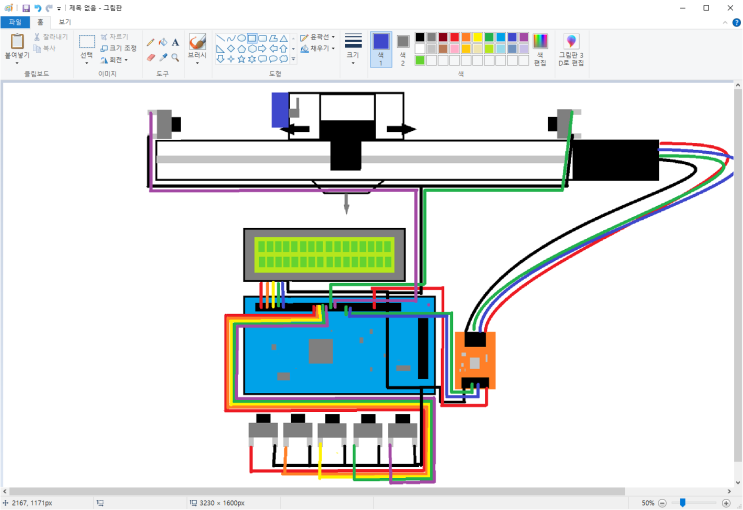The height and width of the screenshot is (510, 743).
Task: Select the Rectangle shape
Action: [x=252, y=38]
